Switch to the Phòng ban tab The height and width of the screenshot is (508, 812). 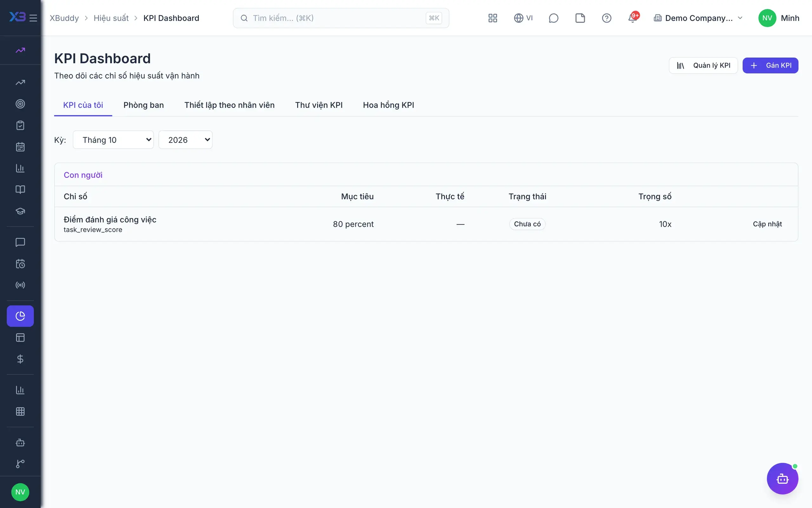144,105
